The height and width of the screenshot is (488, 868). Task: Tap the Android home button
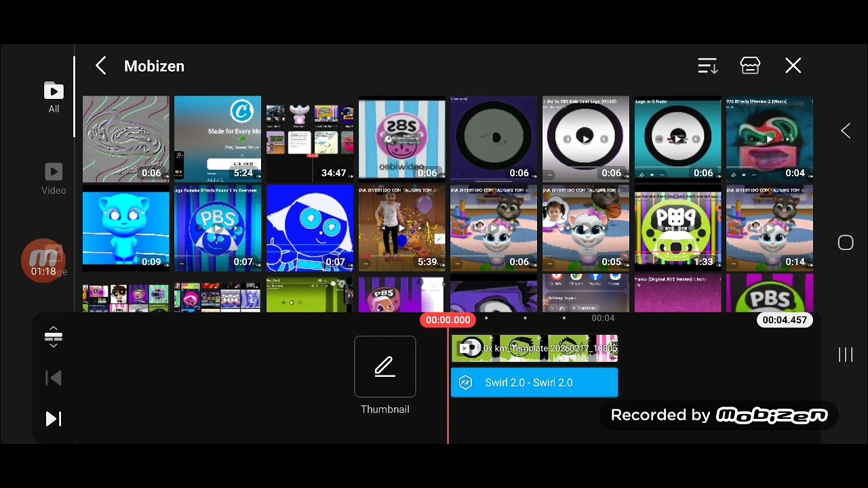click(x=846, y=243)
